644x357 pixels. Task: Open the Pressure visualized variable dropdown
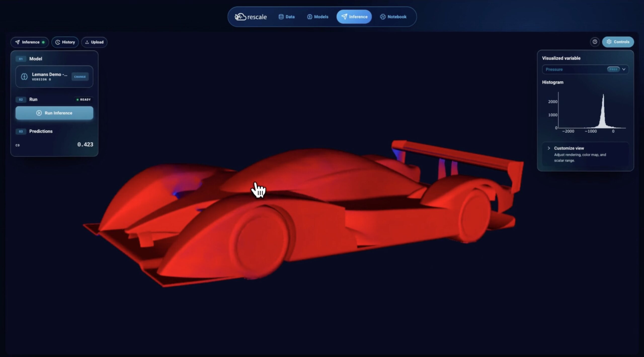tap(585, 69)
